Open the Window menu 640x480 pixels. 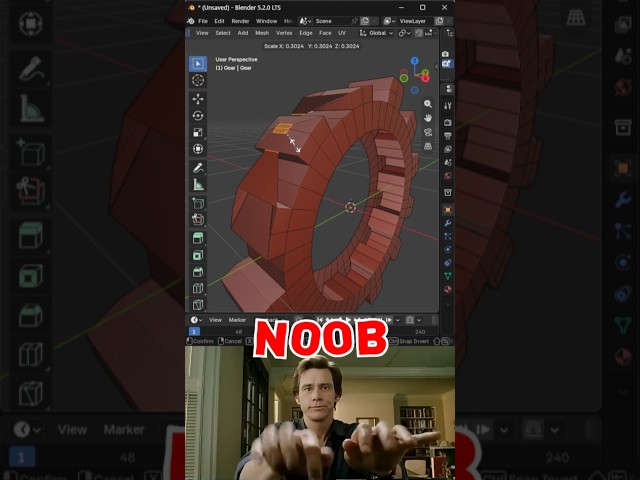click(x=267, y=21)
